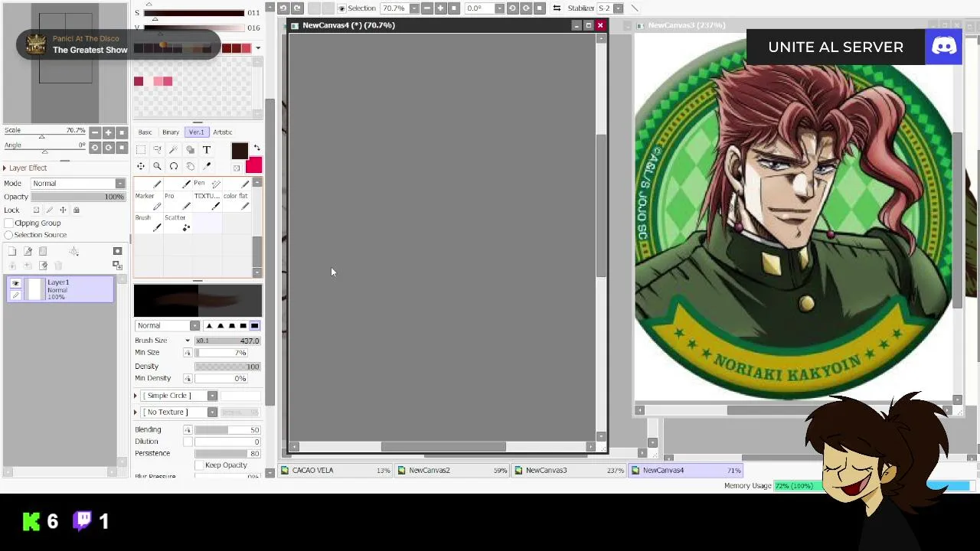The width and height of the screenshot is (980, 551).
Task: Select the Text tool
Action: [x=207, y=149]
